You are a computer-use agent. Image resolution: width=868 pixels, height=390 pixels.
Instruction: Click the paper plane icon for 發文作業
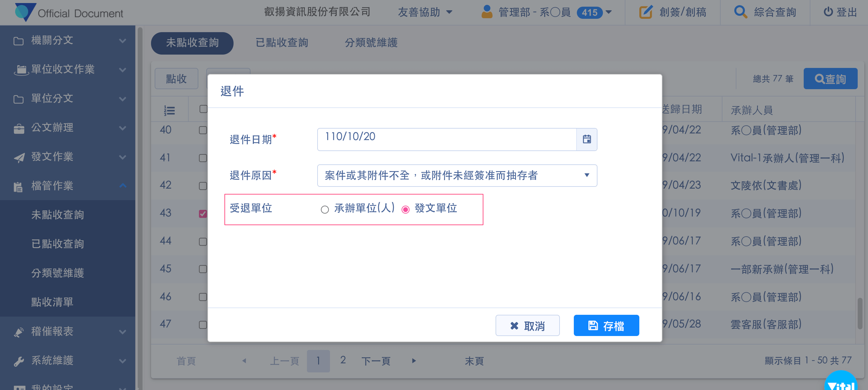pos(19,157)
